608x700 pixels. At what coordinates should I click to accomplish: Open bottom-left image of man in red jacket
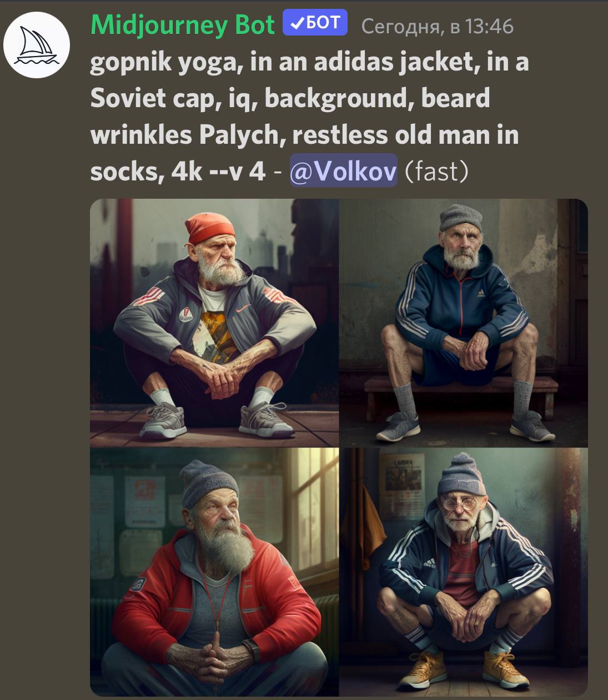(214, 572)
